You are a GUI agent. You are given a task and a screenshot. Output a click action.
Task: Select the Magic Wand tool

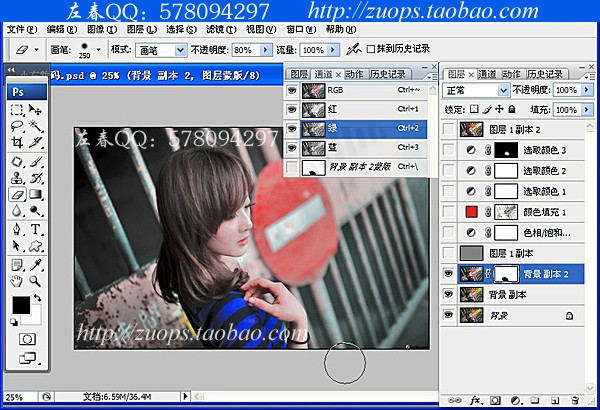(36, 126)
